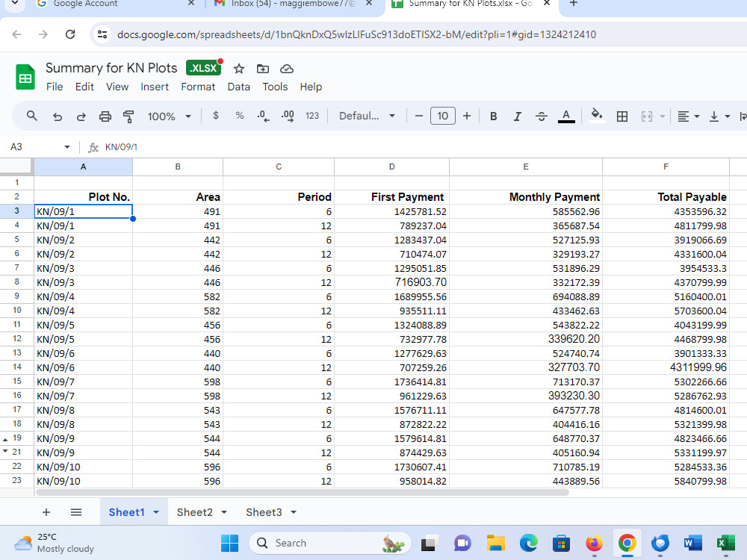Image resolution: width=747 pixels, height=560 pixels.
Task: Toggle bold formatting
Action: pos(494,116)
